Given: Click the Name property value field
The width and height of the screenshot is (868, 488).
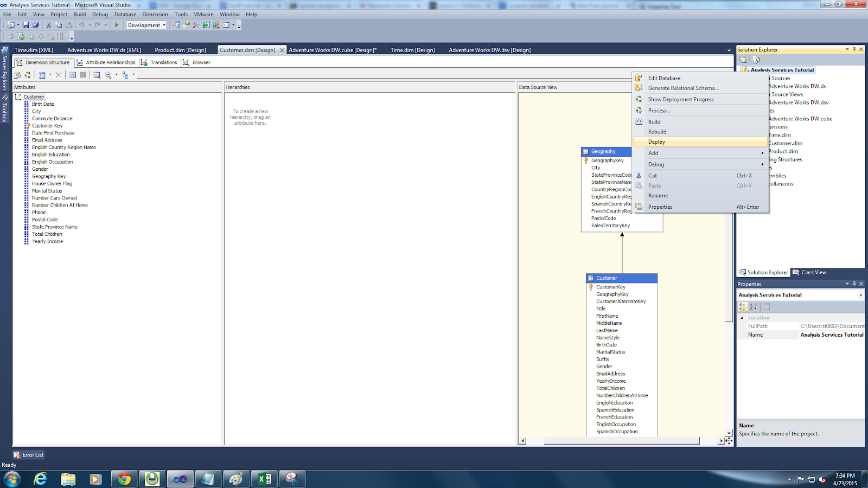Looking at the screenshot, I should pos(832,335).
